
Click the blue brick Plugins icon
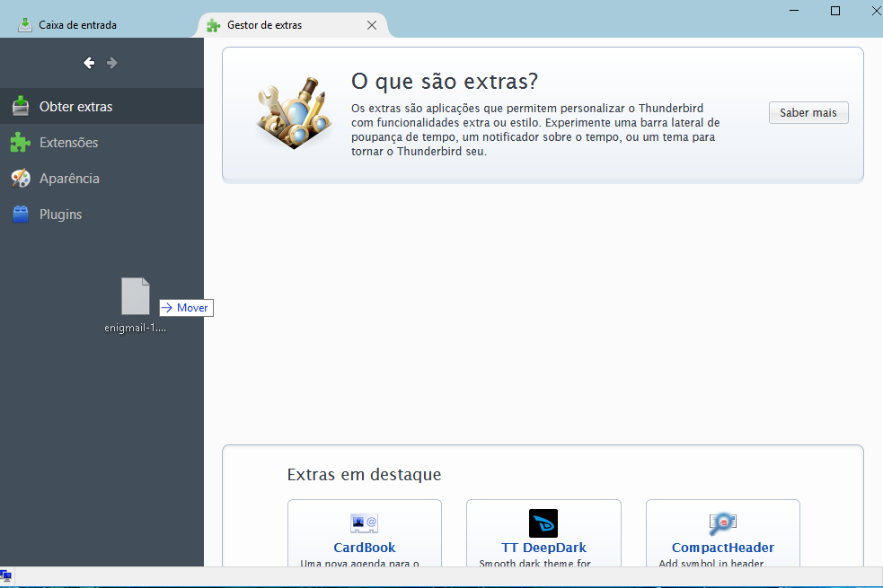click(21, 215)
